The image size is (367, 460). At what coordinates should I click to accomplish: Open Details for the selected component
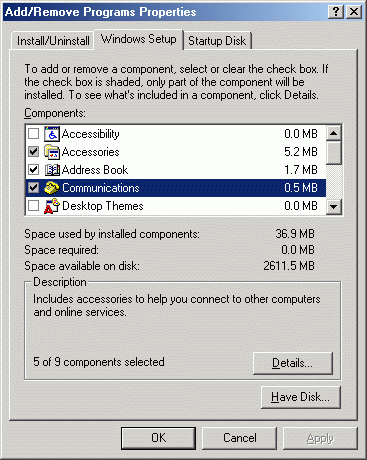[x=293, y=363]
